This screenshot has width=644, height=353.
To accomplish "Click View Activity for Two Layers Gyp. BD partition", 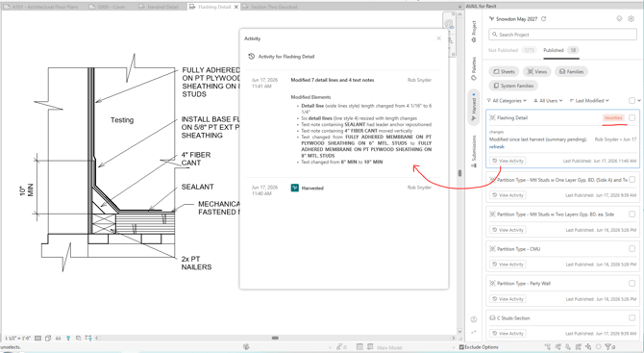I will (508, 230).
